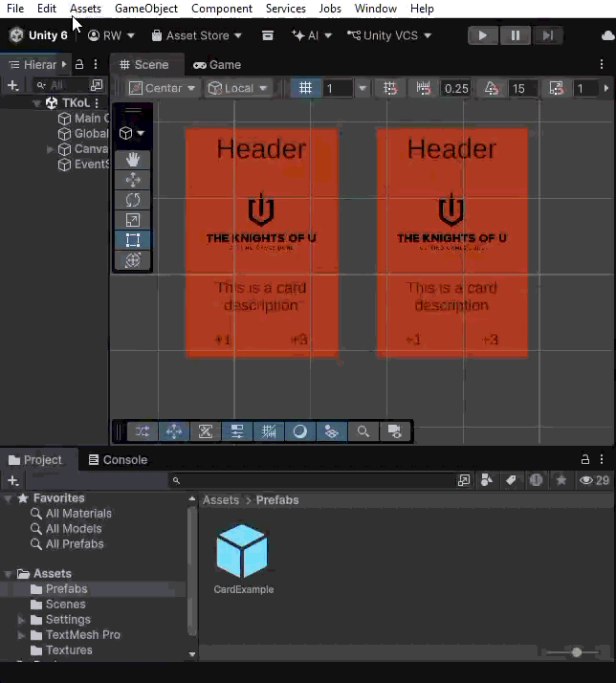Toggle hidden packages visibility (eye 29)

pyautogui.click(x=594, y=480)
